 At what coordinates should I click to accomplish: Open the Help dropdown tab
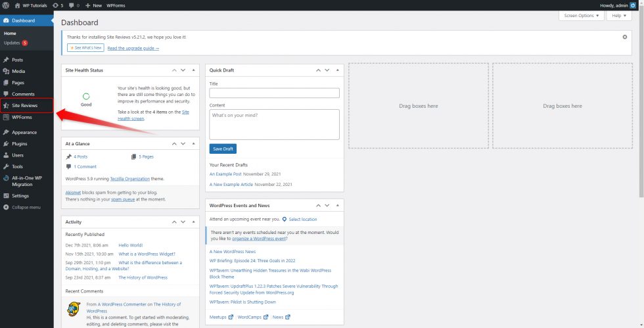(x=619, y=16)
